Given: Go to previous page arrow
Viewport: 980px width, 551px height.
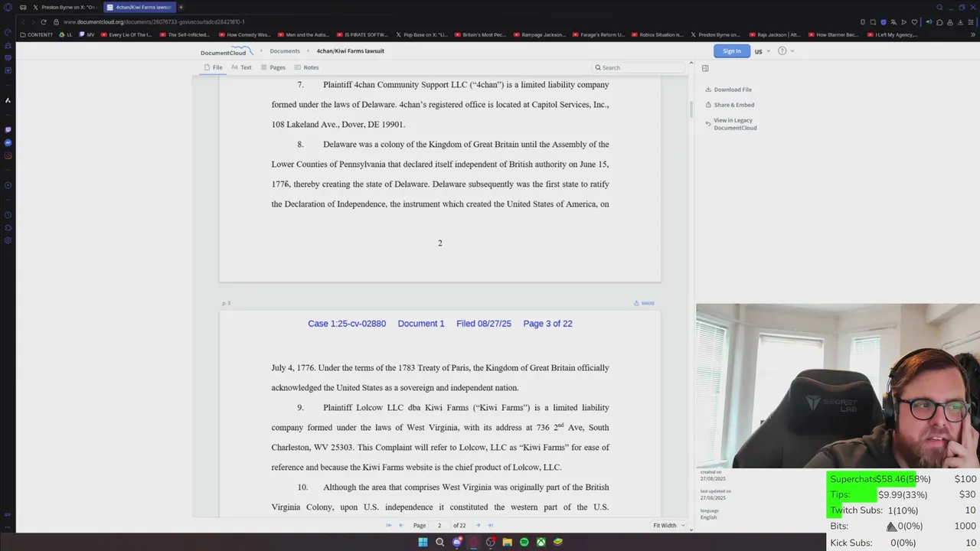Looking at the screenshot, I should pyautogui.click(x=401, y=525).
